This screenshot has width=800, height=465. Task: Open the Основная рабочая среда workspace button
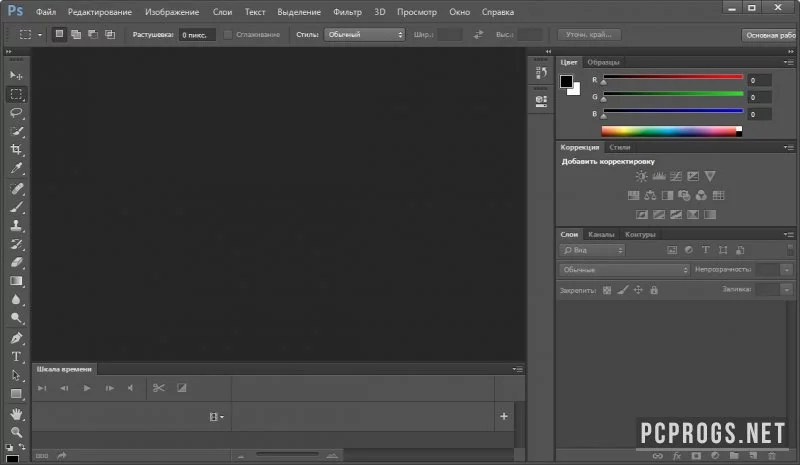tap(770, 35)
